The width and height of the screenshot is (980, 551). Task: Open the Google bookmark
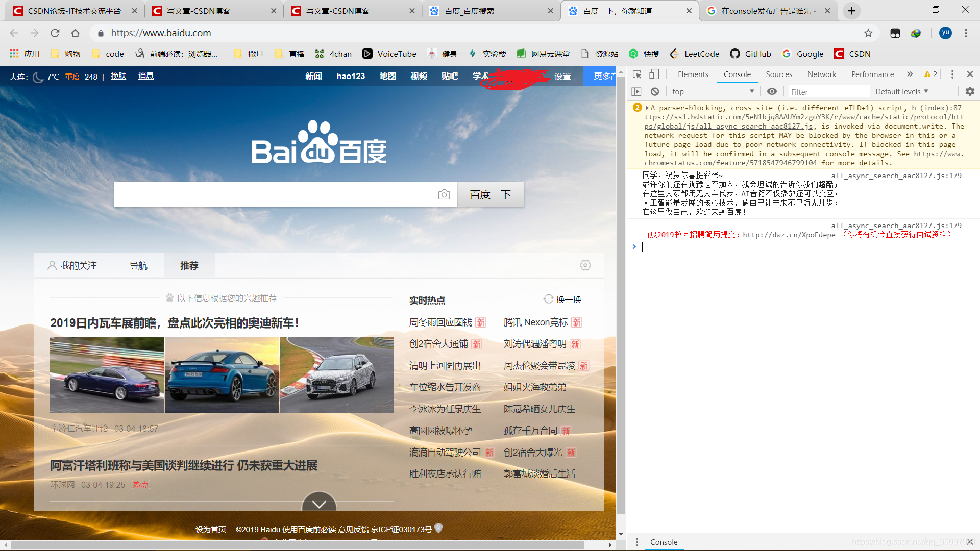click(803, 54)
